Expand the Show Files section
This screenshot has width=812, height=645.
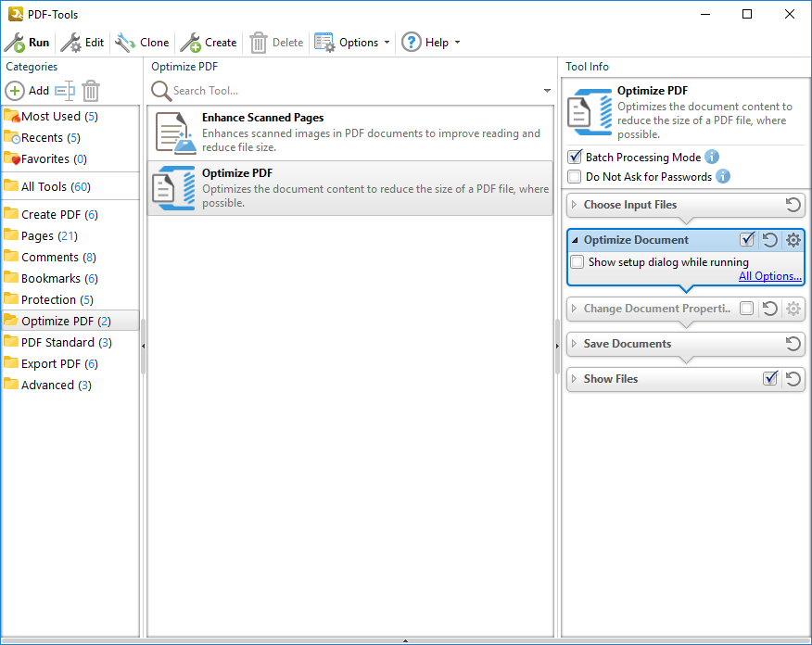pos(575,379)
